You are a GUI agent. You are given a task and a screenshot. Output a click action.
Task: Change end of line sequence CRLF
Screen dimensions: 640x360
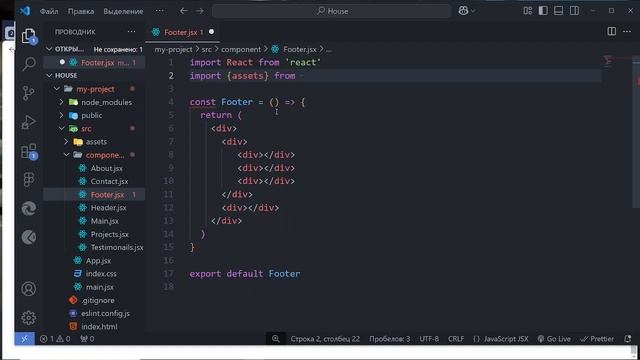[456, 339]
